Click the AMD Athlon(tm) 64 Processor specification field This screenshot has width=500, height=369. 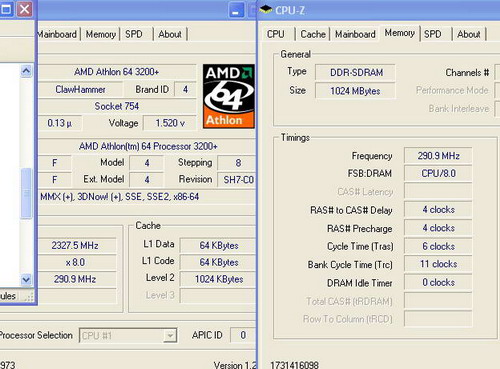(x=148, y=146)
